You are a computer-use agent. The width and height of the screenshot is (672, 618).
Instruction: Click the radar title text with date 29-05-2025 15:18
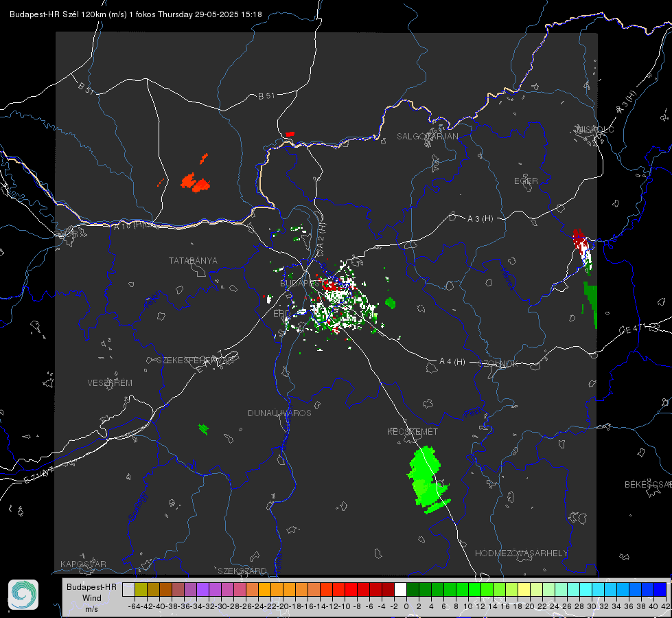click(x=135, y=14)
